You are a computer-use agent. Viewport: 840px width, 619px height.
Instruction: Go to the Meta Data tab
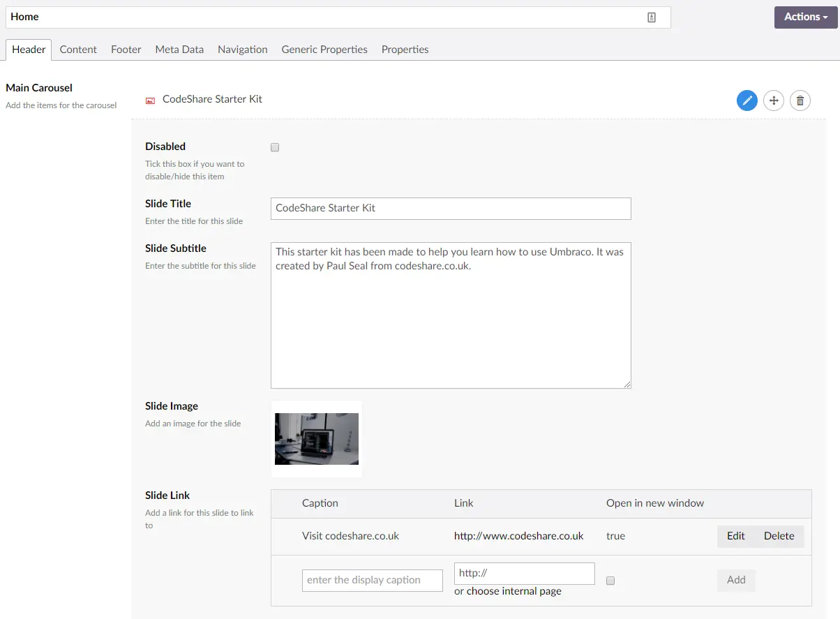[179, 50]
